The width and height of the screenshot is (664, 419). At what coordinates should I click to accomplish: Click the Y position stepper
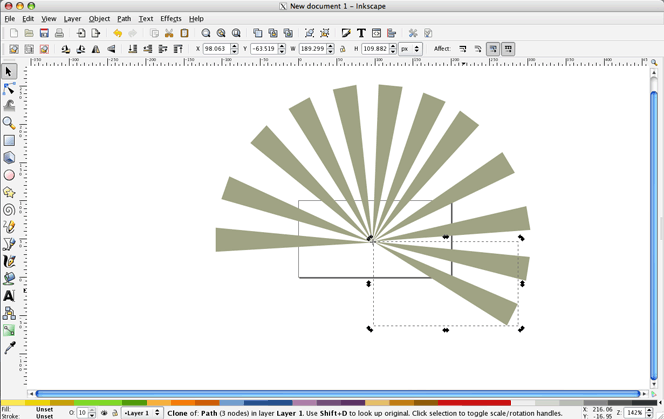[282, 49]
